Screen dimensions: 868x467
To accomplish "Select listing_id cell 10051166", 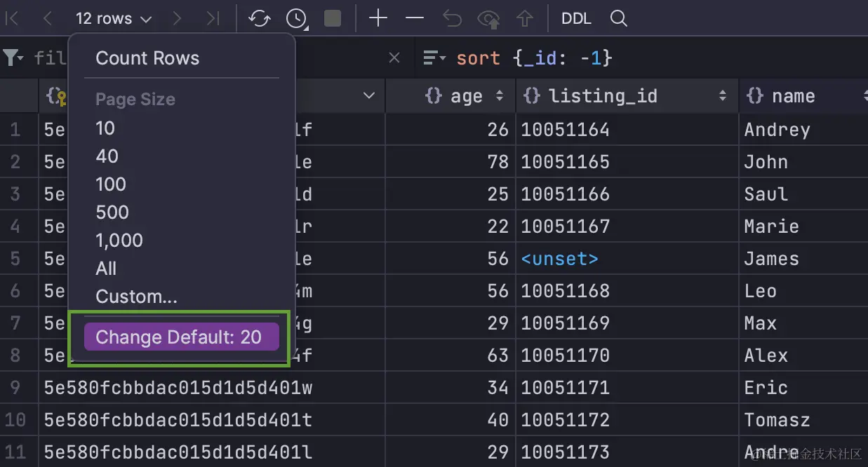I will (x=627, y=194).
